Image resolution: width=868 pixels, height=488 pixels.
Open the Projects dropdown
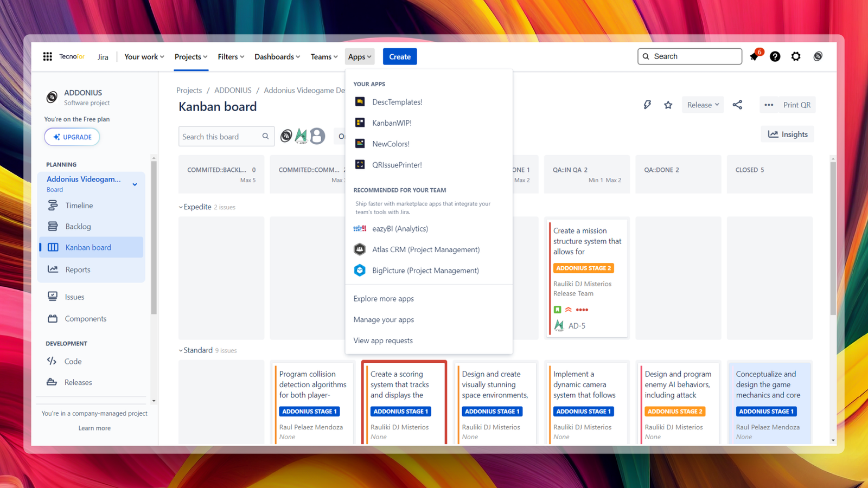click(x=191, y=56)
